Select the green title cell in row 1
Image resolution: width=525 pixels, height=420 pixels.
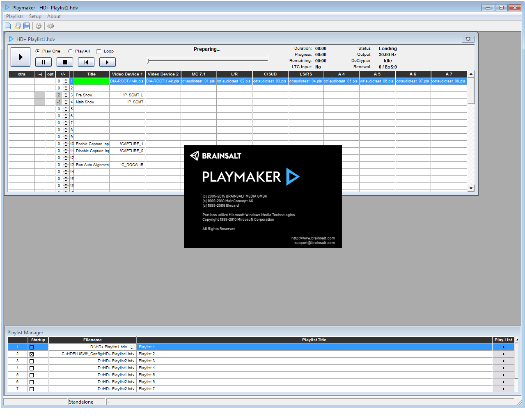[x=92, y=81]
